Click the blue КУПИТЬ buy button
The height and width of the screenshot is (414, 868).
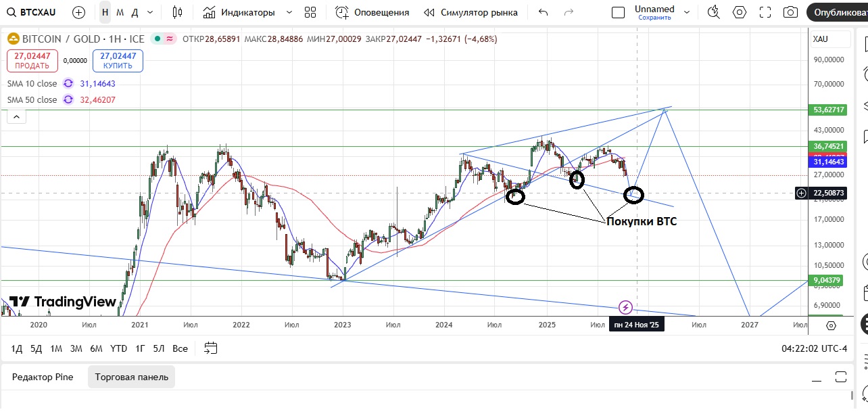[x=118, y=61]
